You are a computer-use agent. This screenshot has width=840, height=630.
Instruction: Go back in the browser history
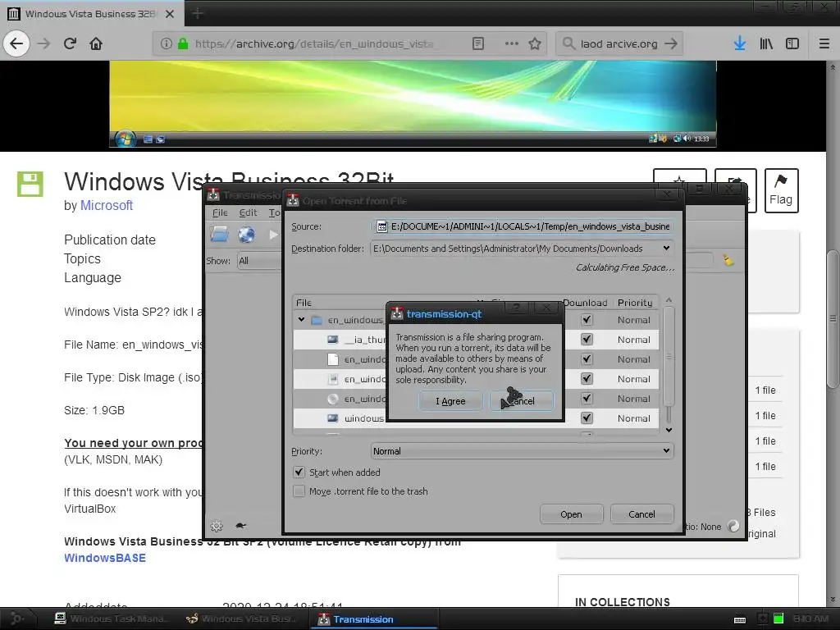[x=16, y=43]
